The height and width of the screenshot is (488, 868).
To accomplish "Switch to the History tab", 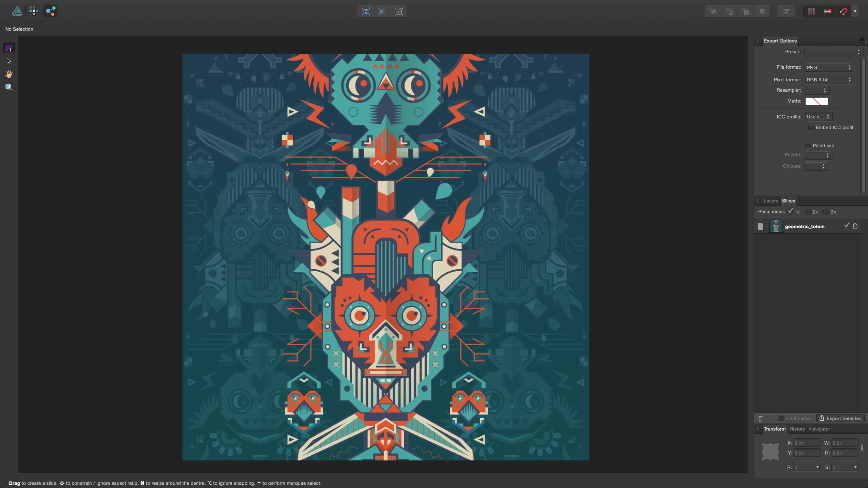I will click(797, 429).
